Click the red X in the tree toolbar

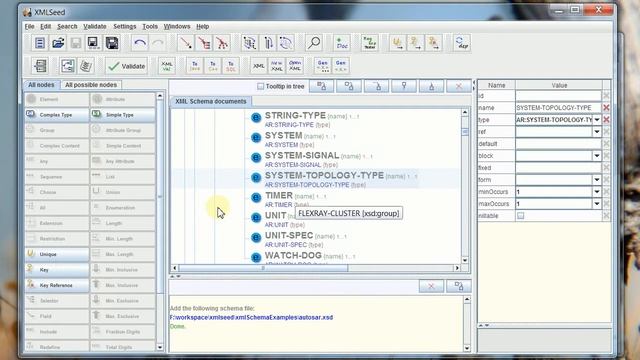point(459,86)
